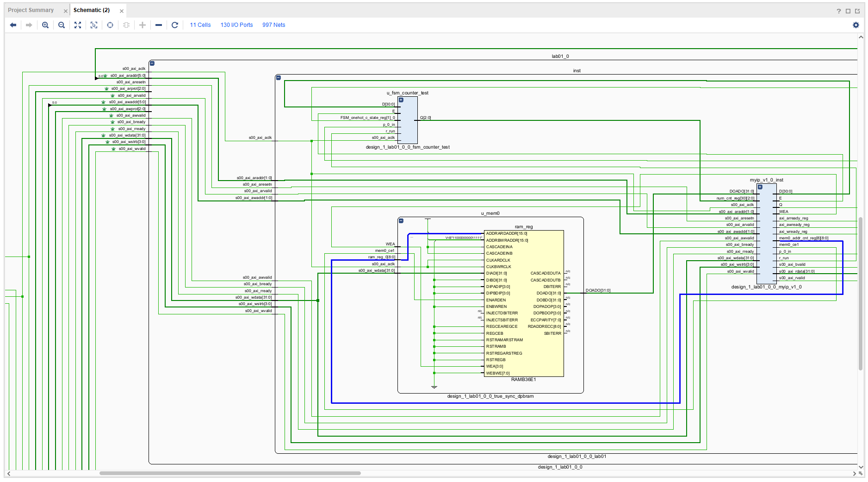868x482 pixels.
Task: Click the vertical scrollbar up arrow
Action: pyautogui.click(x=861, y=38)
